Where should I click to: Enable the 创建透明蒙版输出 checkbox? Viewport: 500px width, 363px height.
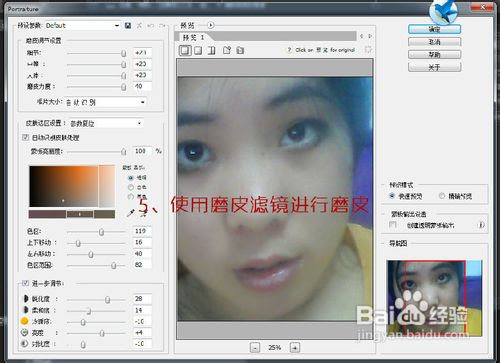393,225
